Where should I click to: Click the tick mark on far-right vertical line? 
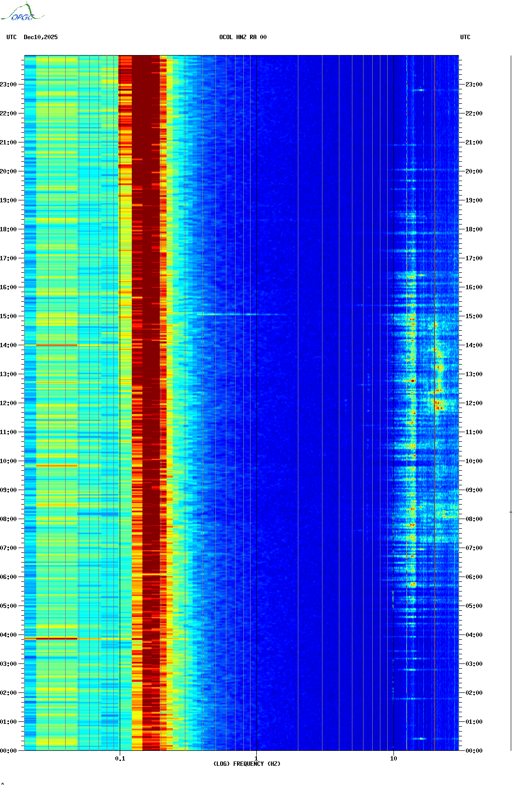click(x=511, y=512)
